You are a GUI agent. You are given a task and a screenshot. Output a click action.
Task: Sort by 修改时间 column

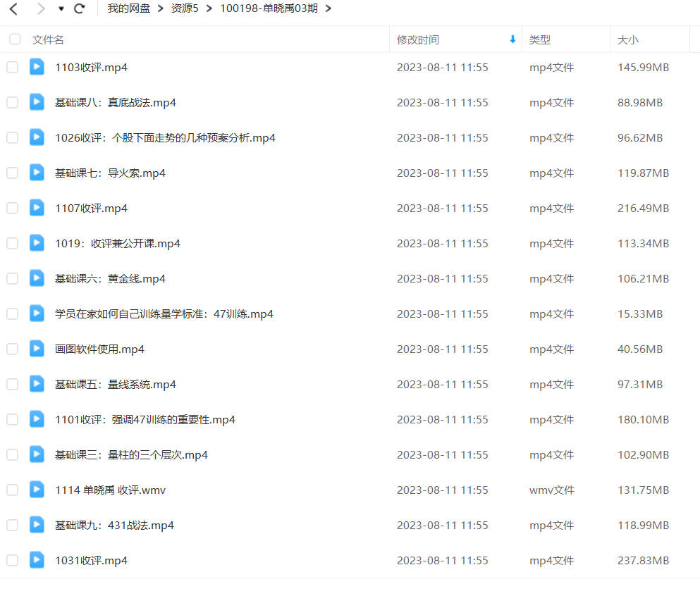[418, 39]
